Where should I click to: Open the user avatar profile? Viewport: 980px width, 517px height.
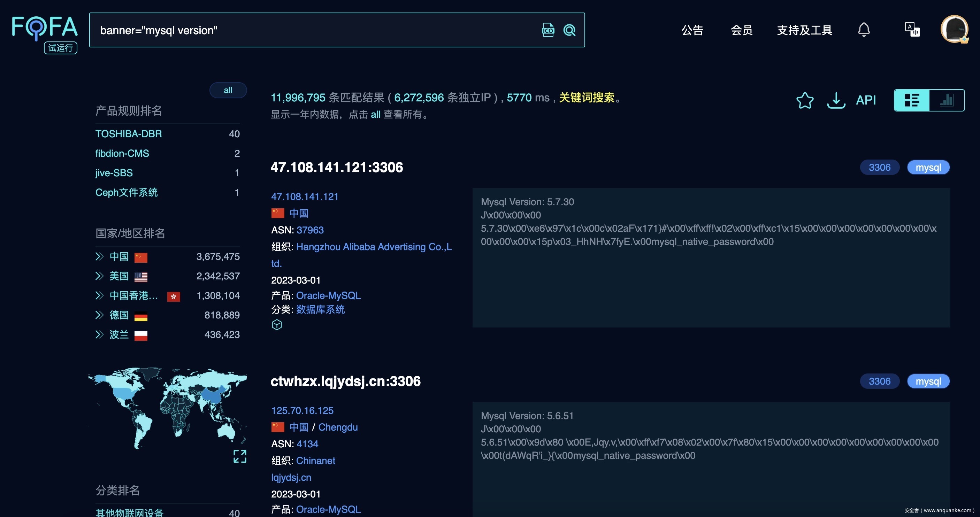954,29
